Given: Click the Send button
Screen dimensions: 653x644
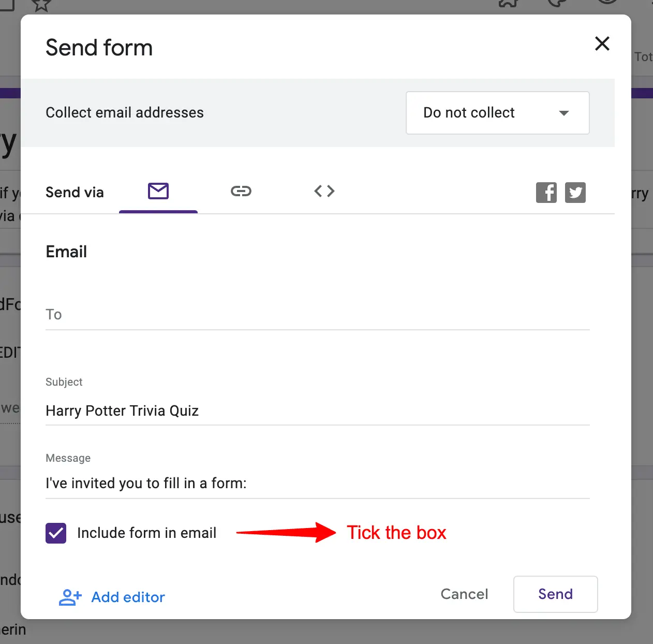Looking at the screenshot, I should tap(555, 594).
